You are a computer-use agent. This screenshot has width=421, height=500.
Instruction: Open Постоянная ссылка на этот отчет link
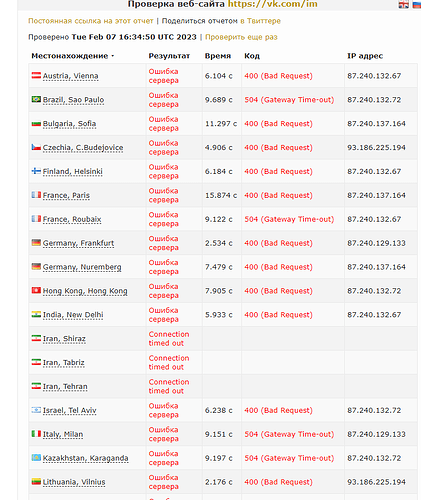[x=91, y=21]
